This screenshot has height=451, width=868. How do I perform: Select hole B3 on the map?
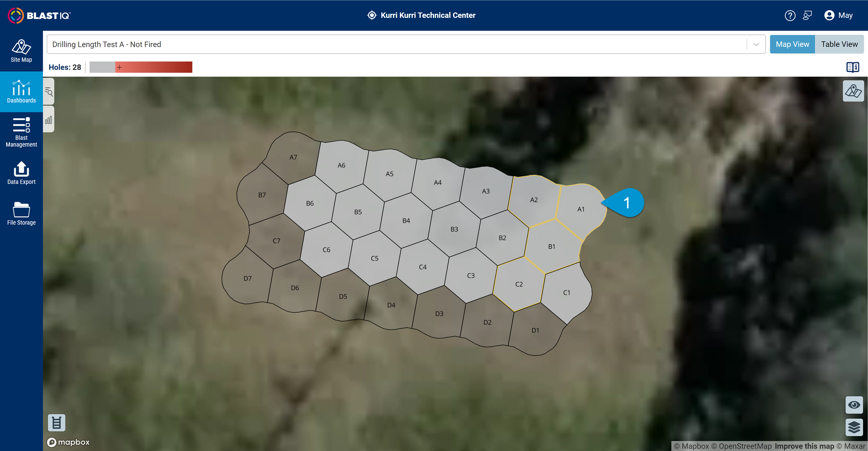454,229
